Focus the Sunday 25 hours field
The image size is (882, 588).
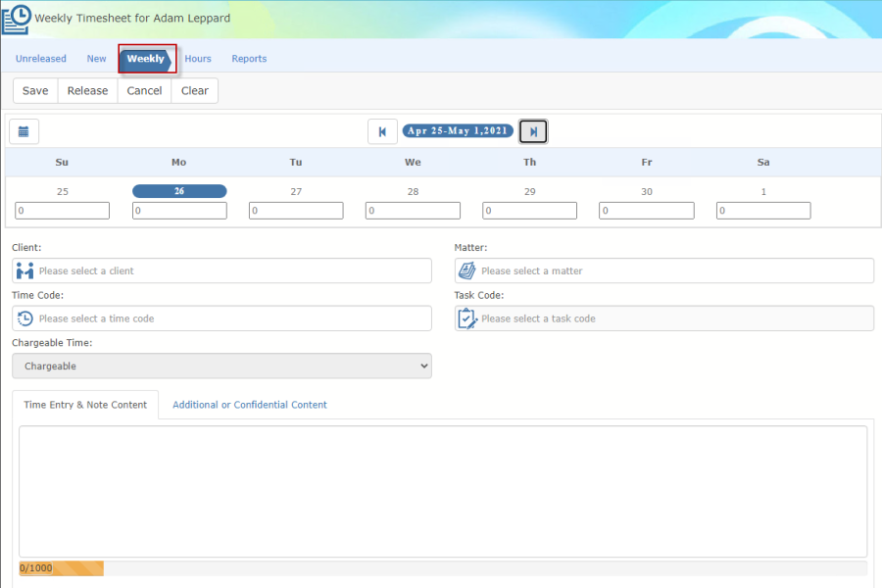63,211
